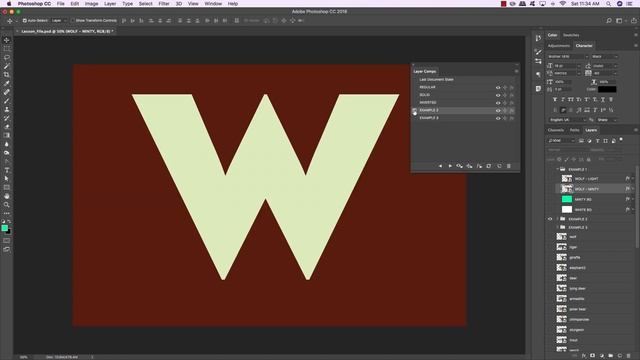
Task: Open the search icon in options bar
Action: click(x=609, y=20)
